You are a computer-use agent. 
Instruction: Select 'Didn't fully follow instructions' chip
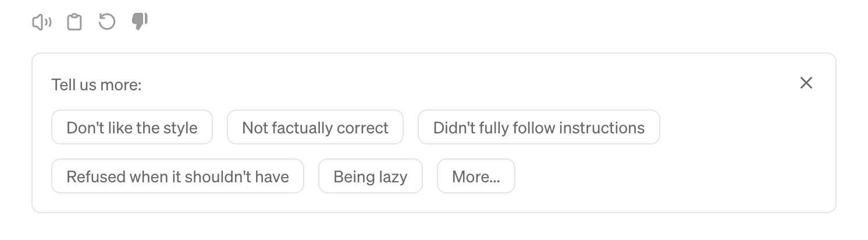[x=539, y=128]
